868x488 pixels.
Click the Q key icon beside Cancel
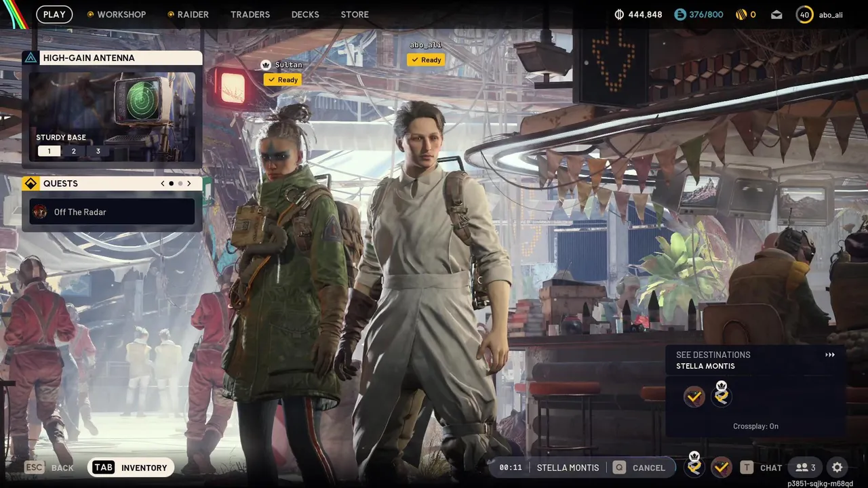tap(618, 467)
